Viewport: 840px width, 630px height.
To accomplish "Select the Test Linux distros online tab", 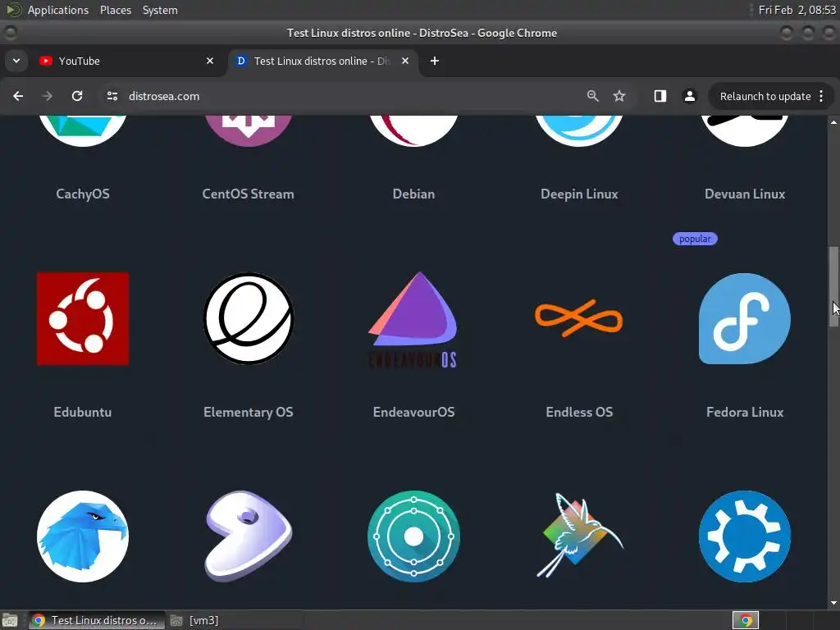I will pos(323,61).
